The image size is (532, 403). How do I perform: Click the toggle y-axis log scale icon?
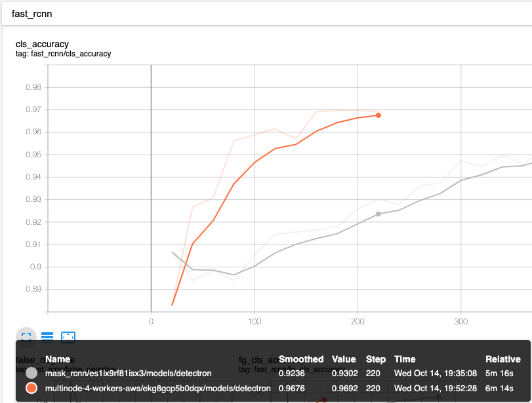coord(47,337)
